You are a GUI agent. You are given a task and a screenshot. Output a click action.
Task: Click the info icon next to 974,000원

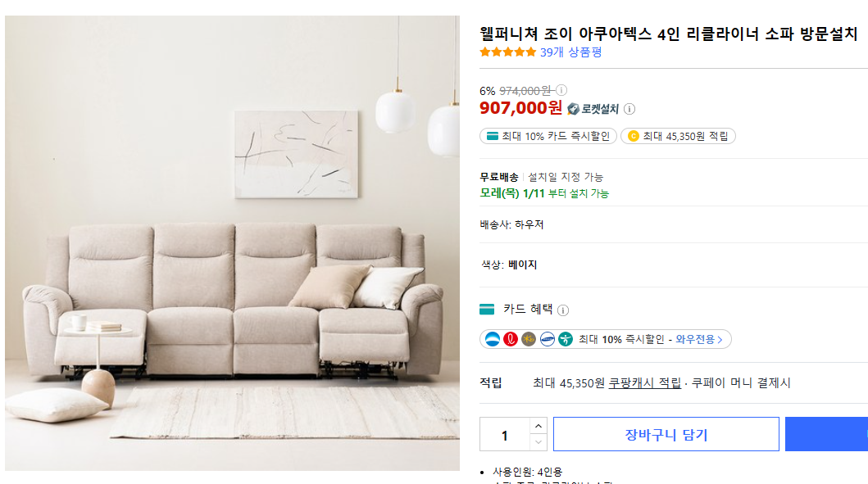pyautogui.click(x=561, y=90)
